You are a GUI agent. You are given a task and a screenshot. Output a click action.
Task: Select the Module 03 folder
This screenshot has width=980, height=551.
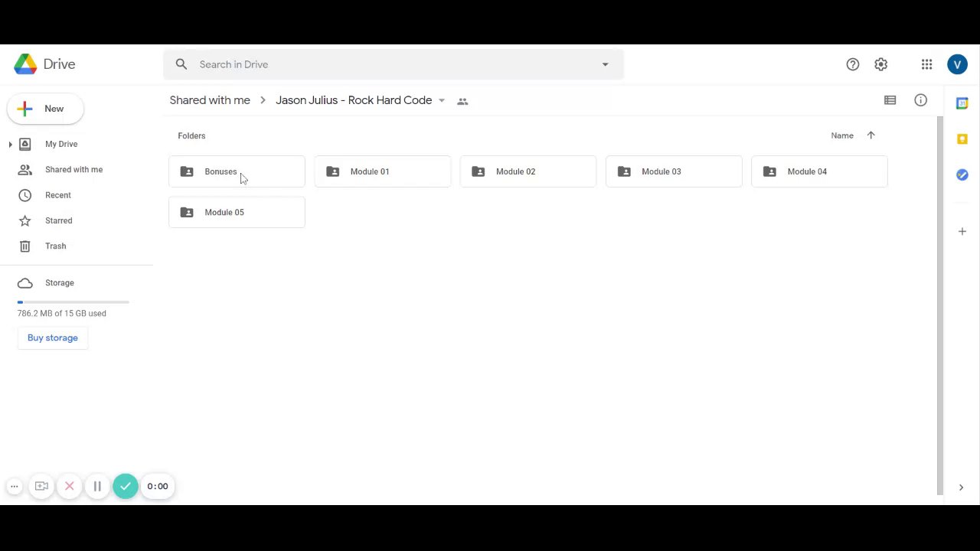point(674,171)
